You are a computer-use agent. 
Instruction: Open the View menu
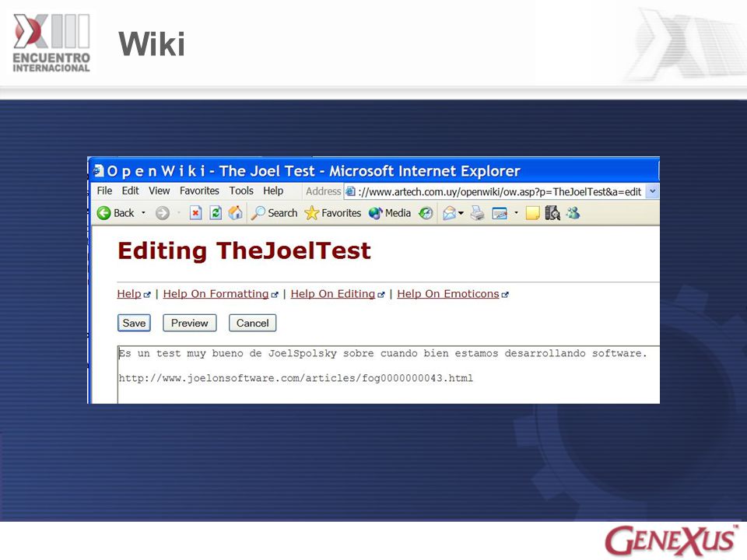click(159, 191)
